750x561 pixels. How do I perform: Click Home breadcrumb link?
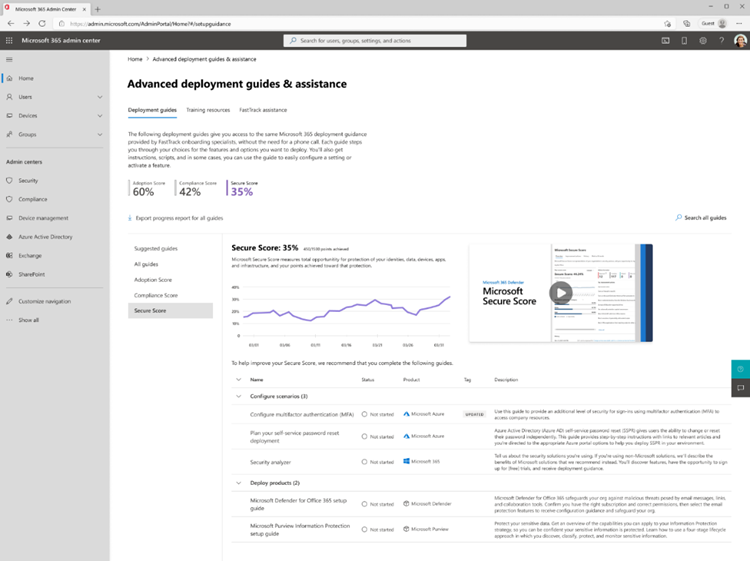pyautogui.click(x=135, y=59)
